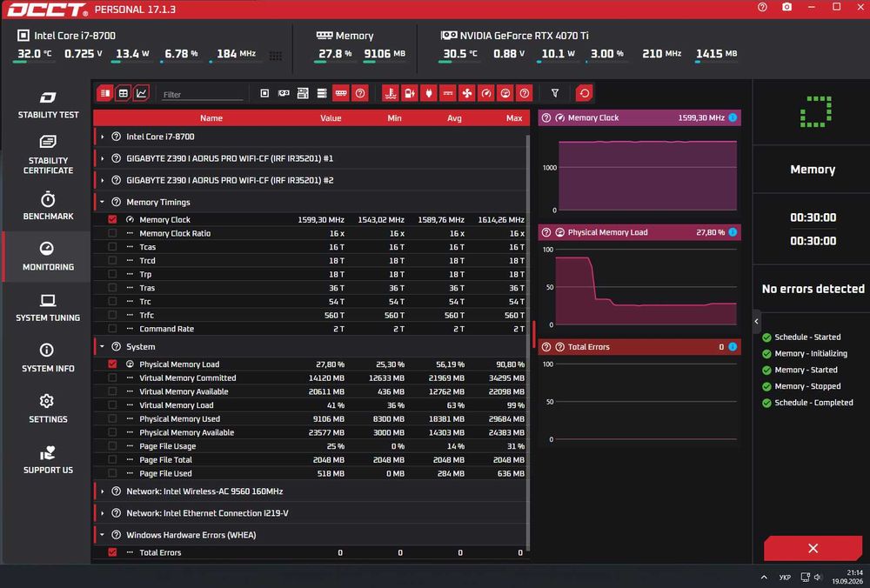Expand the Intel Core i7-8700 group
Screen dimensions: 870x588
(102, 137)
